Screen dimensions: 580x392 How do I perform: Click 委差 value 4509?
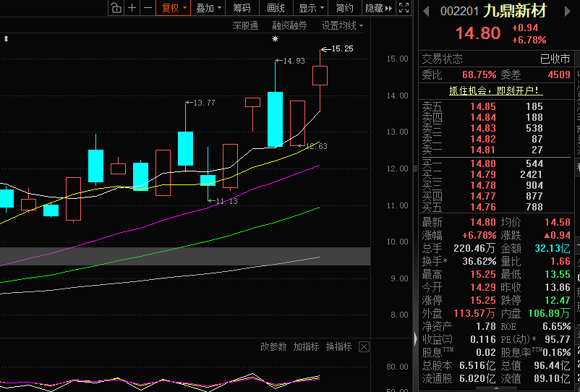[x=559, y=75]
